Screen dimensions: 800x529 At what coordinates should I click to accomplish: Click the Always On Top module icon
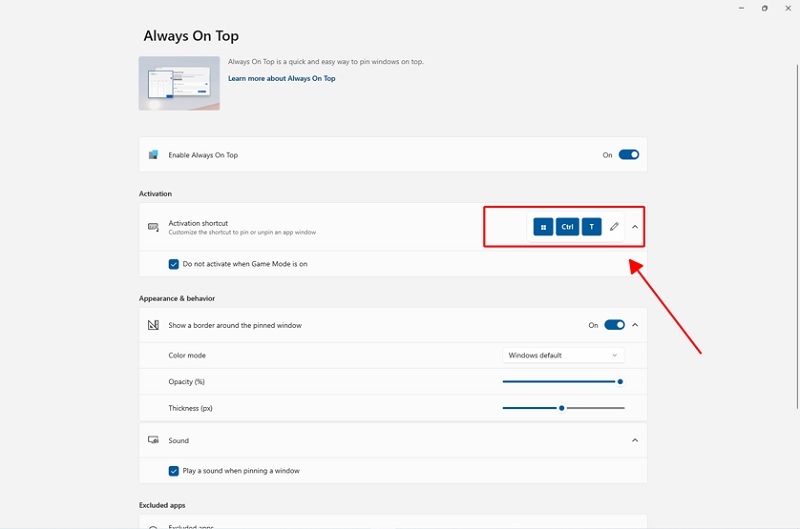pos(153,155)
